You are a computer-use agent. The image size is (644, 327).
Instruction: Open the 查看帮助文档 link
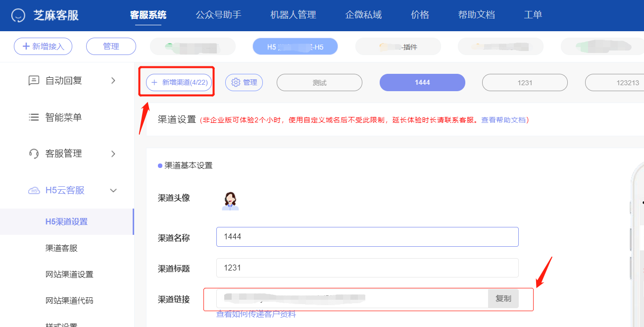(504, 119)
